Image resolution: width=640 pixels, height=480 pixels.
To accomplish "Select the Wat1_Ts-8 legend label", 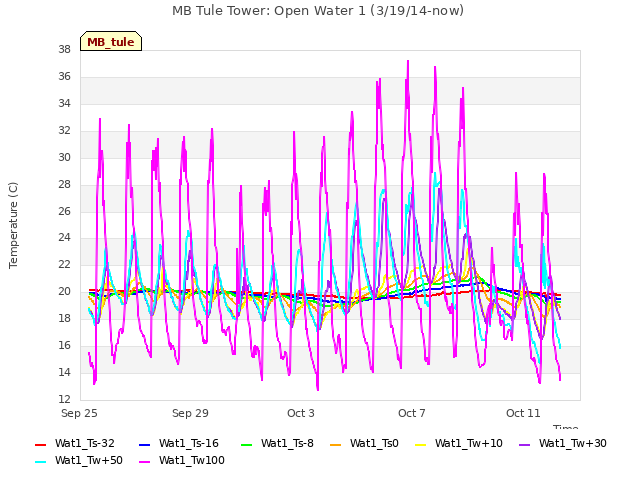I will pos(287,443).
